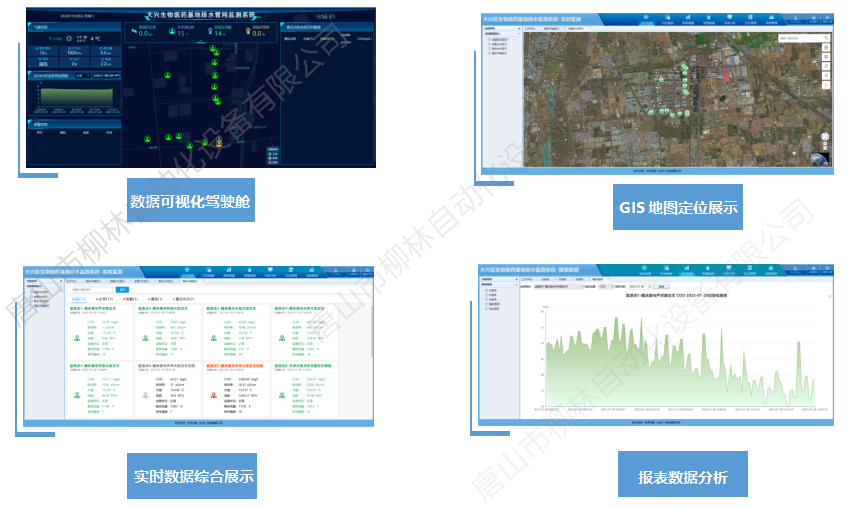Viewport: 853px width, 509px height.
Task: Open the 实时数据综合展示 label
Action: (x=194, y=476)
